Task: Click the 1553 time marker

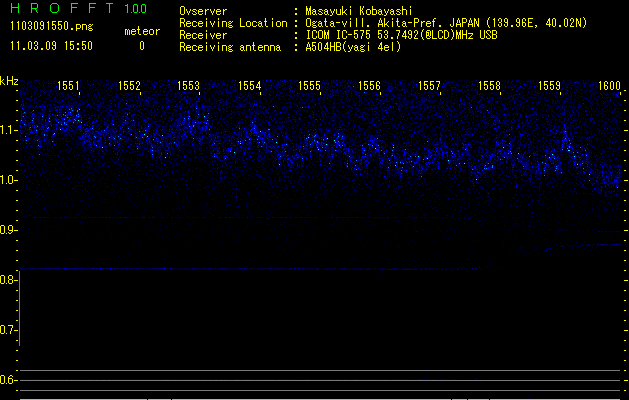Action: tap(189, 86)
